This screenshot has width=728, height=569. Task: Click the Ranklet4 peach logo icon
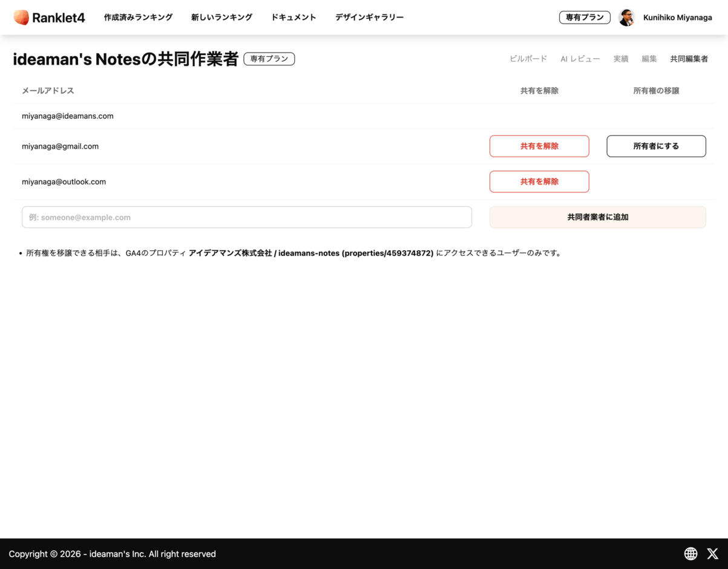(21, 17)
